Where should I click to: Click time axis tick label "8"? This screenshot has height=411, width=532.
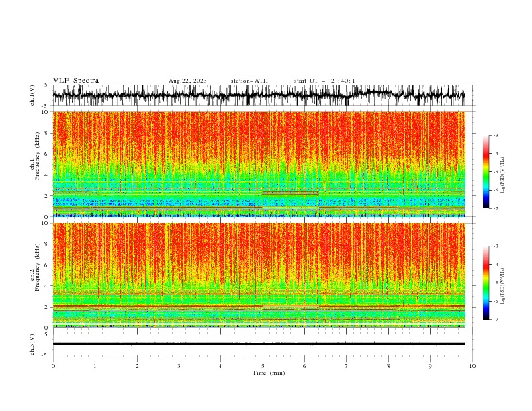pos(388,366)
